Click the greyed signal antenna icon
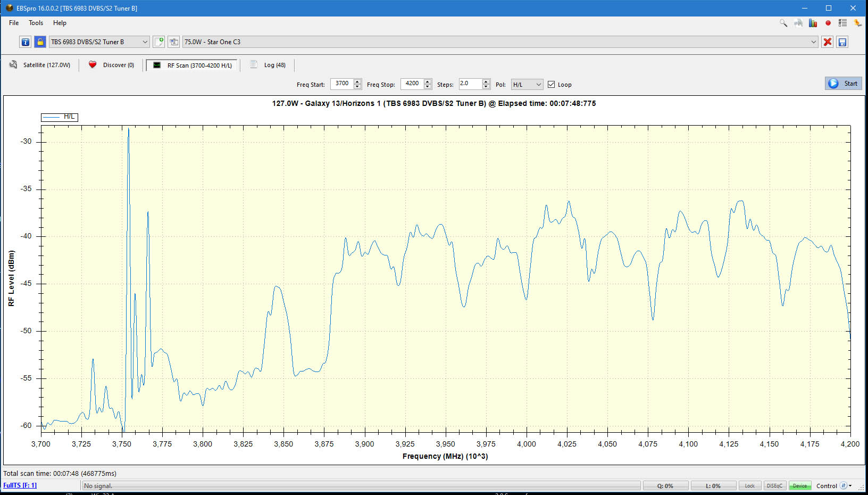This screenshot has width=868, height=495. coord(798,23)
